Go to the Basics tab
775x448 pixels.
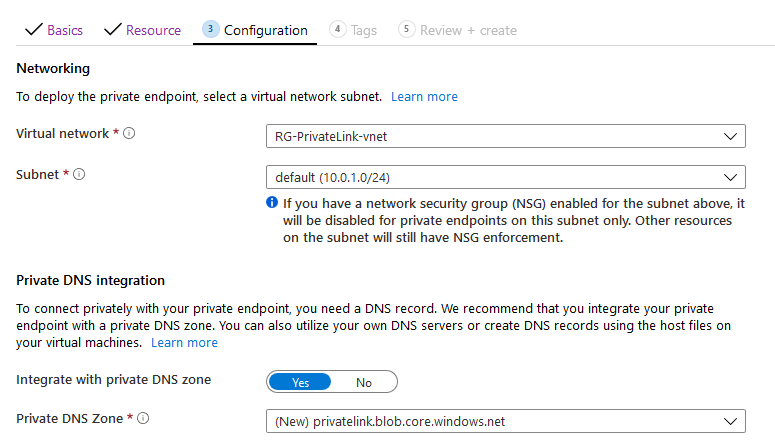click(x=65, y=30)
